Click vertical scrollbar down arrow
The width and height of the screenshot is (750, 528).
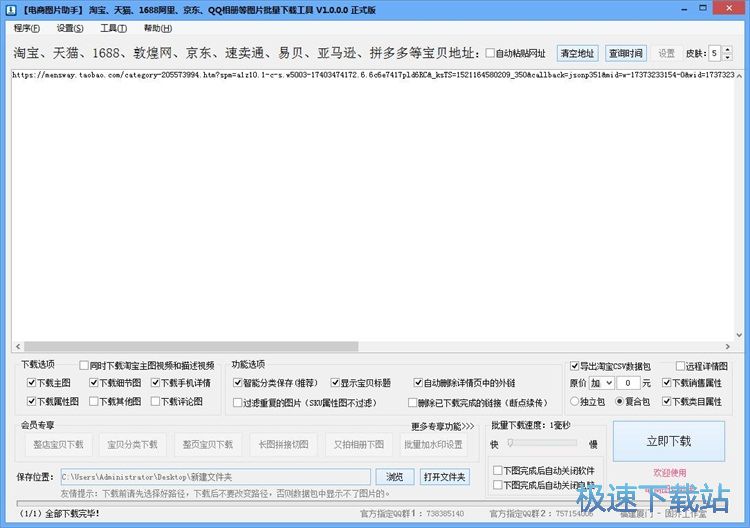point(739,335)
